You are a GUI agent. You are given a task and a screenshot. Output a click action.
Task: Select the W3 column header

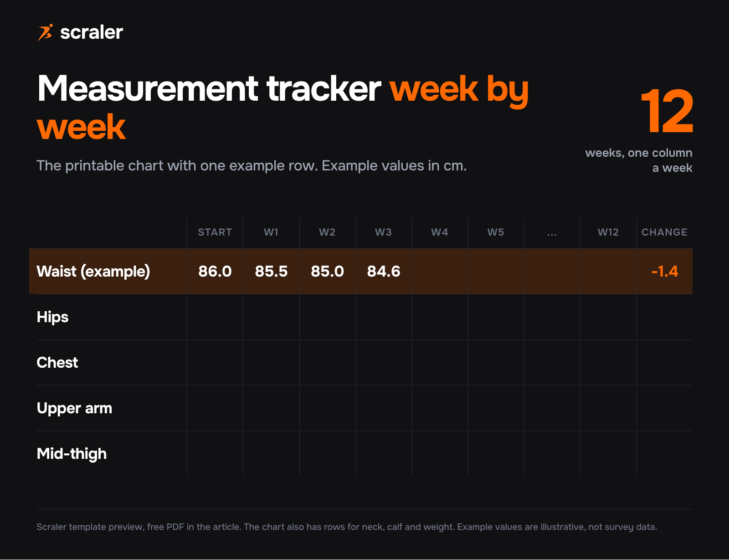point(384,232)
